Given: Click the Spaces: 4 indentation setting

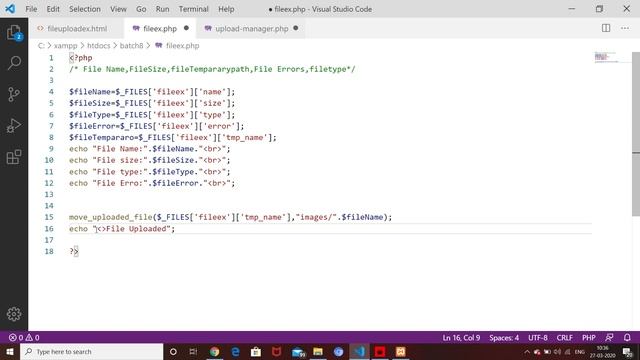Looking at the screenshot, I should pyautogui.click(x=504, y=338).
